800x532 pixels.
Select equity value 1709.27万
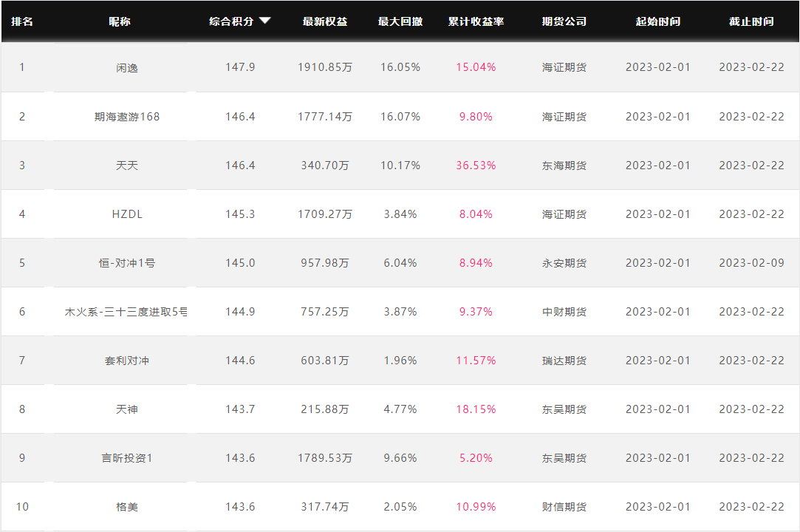(x=325, y=214)
